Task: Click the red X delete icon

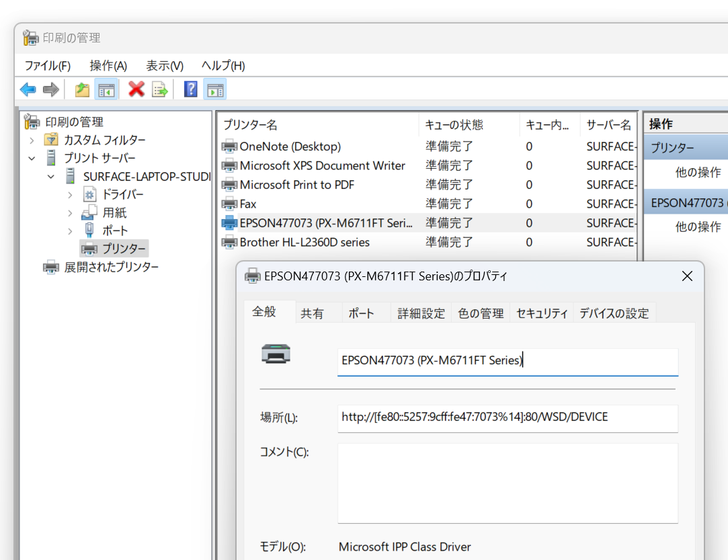Action: click(x=136, y=89)
